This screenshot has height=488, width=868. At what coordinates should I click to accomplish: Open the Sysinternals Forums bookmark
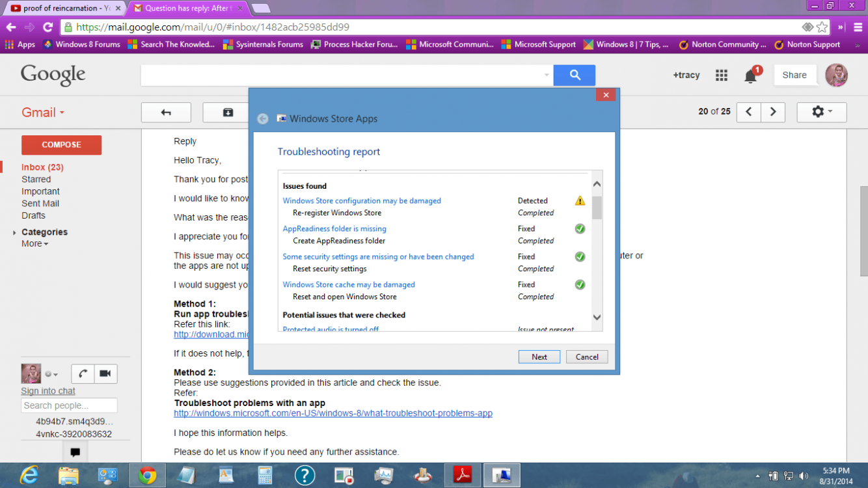[263, 44]
